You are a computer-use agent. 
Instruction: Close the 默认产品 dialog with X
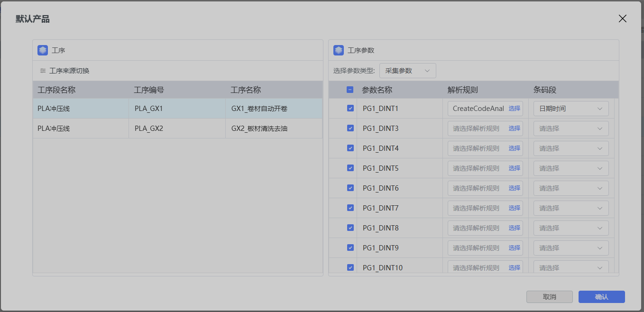(x=622, y=18)
